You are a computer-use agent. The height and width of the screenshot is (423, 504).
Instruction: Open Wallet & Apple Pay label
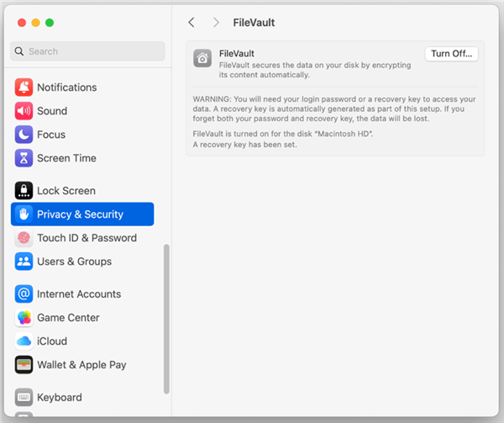point(81,365)
